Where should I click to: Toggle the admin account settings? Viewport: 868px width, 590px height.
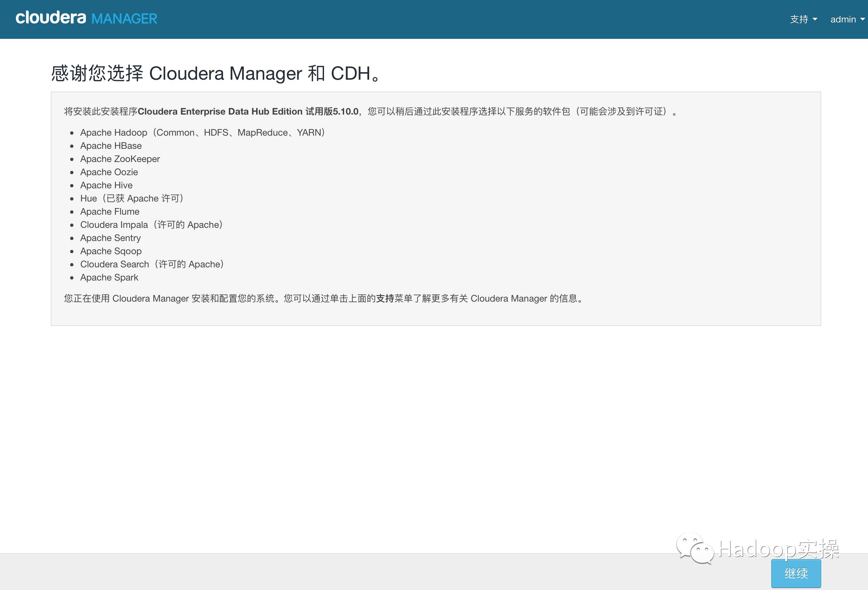coord(846,18)
